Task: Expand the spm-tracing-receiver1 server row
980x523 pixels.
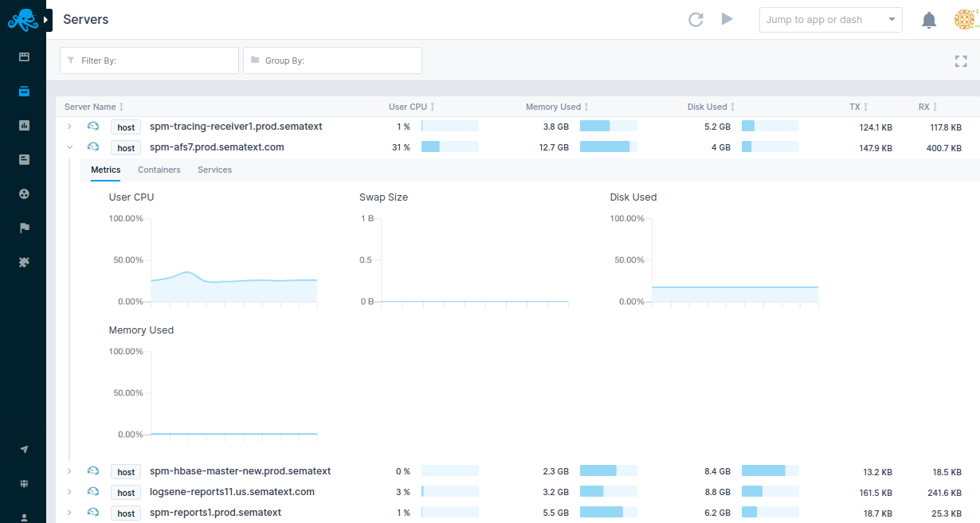Action: click(x=69, y=127)
